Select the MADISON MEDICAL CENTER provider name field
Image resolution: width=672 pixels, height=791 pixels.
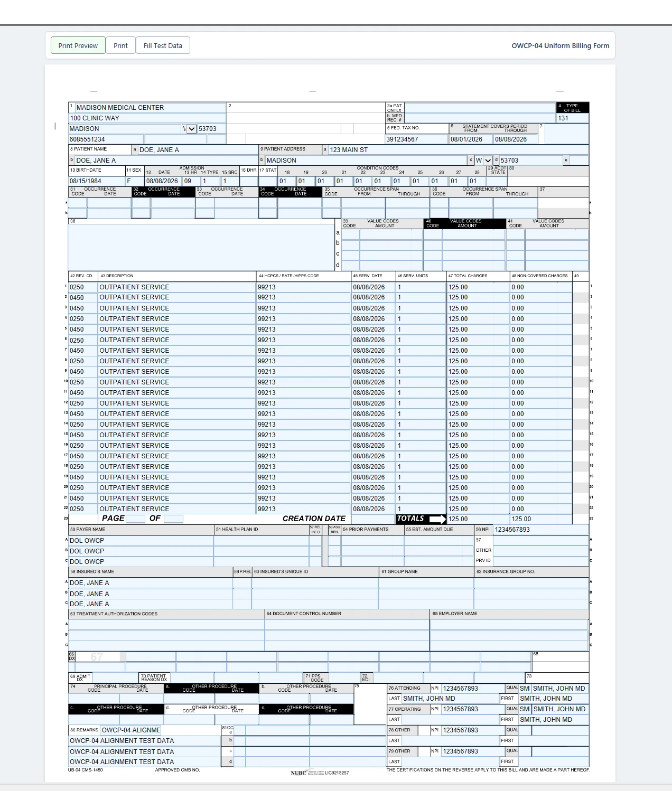pyautogui.click(x=151, y=107)
